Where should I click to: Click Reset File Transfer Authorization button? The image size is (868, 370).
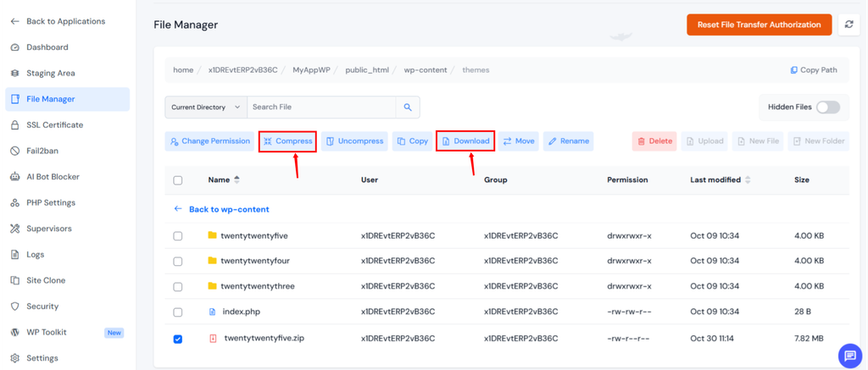[759, 25]
